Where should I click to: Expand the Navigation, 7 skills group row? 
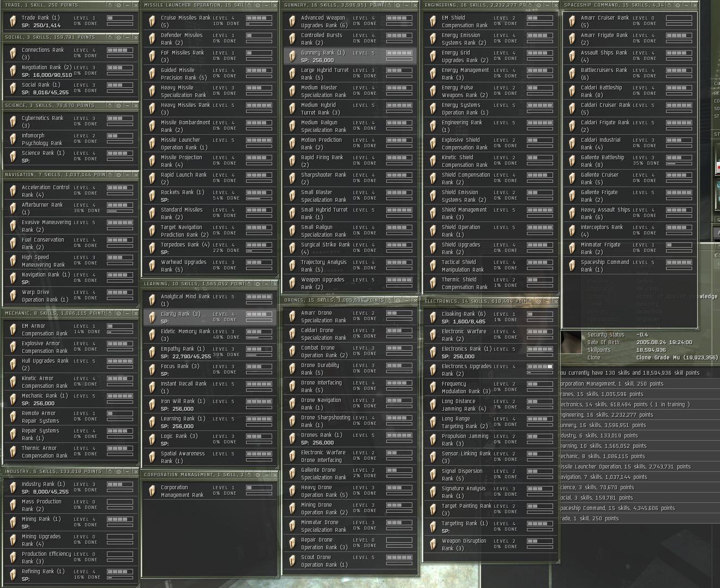pos(639,477)
